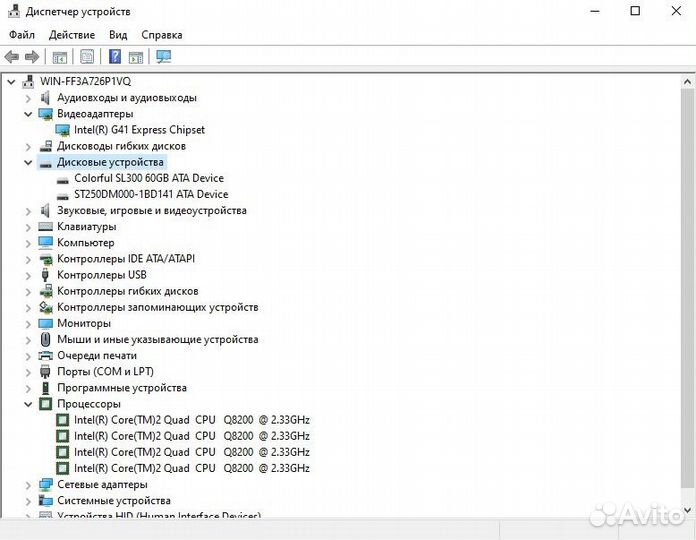Collapse the Видеоадаптеры category

coord(28,114)
